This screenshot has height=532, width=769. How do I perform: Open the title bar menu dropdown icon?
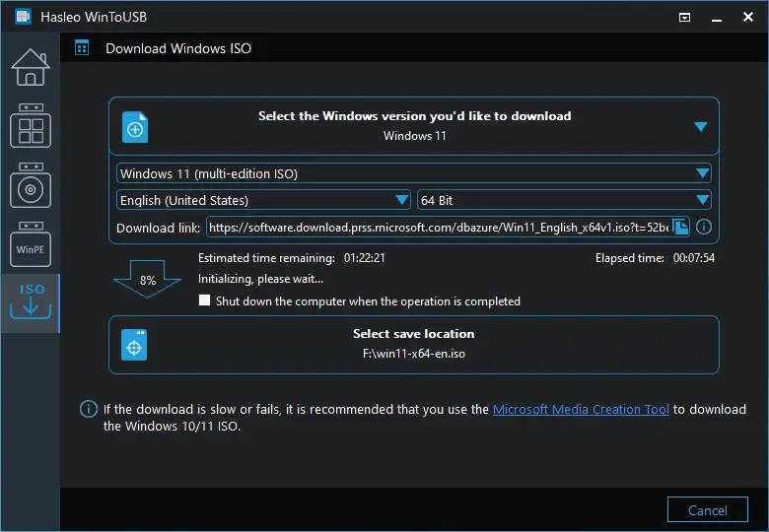(684, 18)
